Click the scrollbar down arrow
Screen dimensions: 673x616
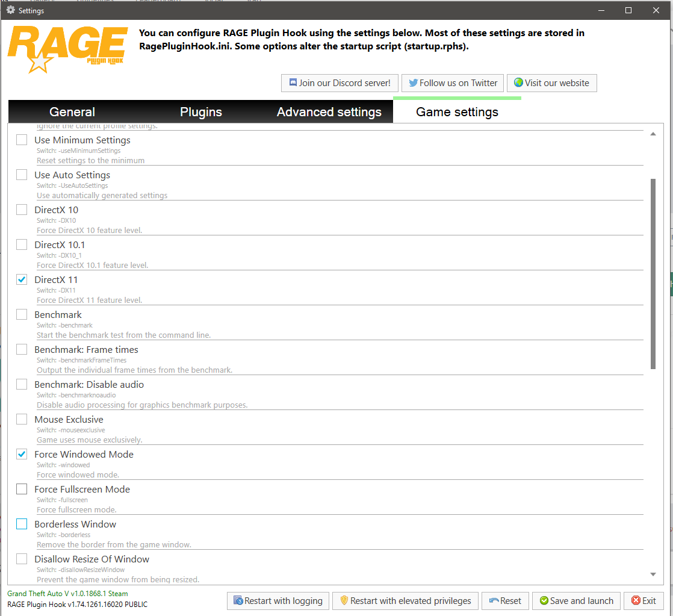[x=653, y=574]
